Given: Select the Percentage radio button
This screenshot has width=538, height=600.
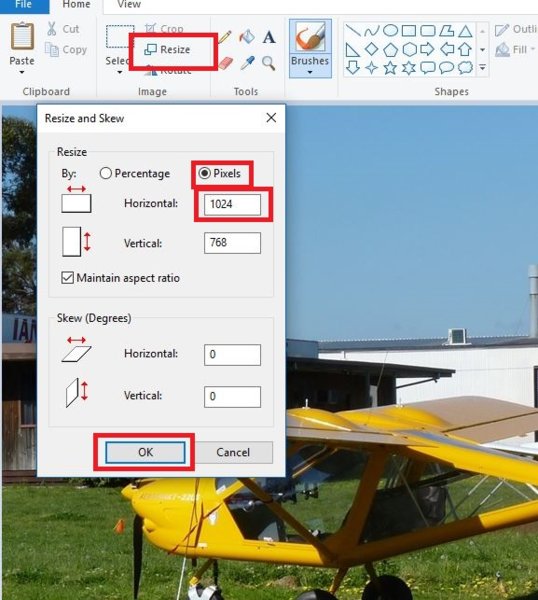Looking at the screenshot, I should point(105,173).
